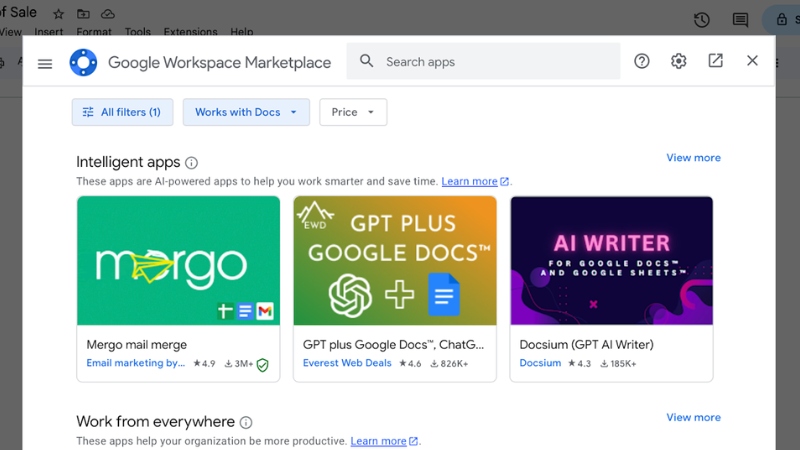Click the Mergo verified shield badge
The width and height of the screenshot is (800, 450).
[262, 365]
